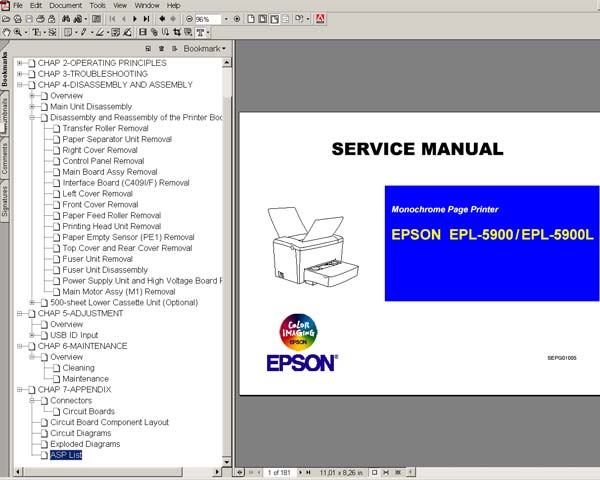Open Exploded Diagrams bookmark
Viewport: 600px width, 480px height.
85,444
